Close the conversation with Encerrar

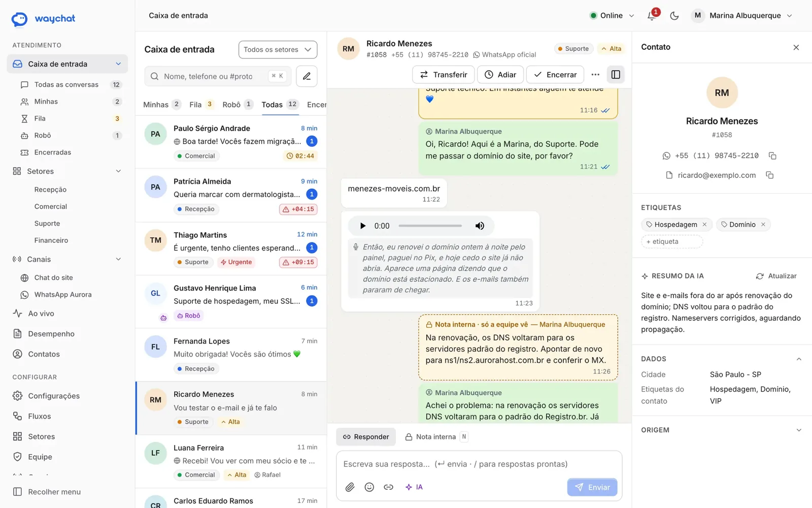coord(555,75)
